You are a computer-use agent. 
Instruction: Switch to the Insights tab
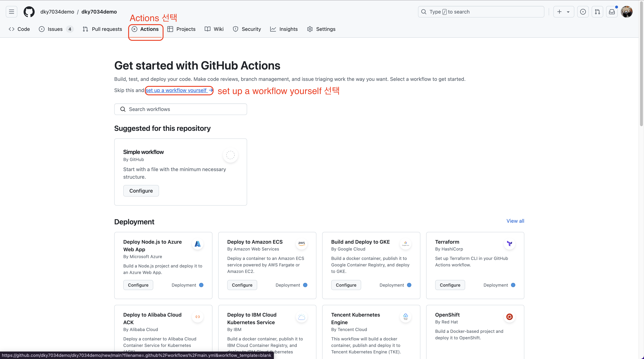tap(284, 29)
